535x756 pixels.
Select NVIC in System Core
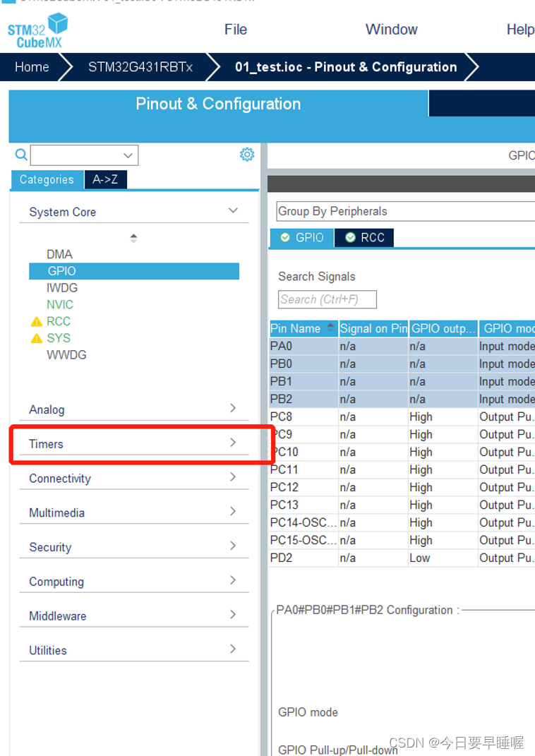[60, 305]
